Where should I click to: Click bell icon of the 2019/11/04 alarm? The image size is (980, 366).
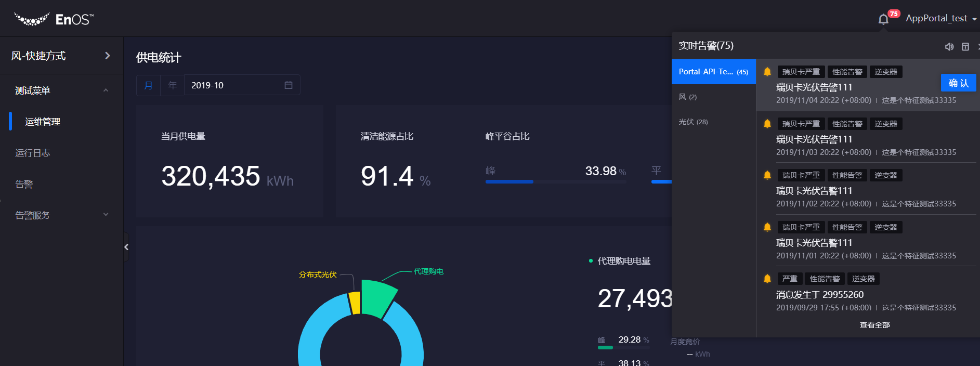767,72
